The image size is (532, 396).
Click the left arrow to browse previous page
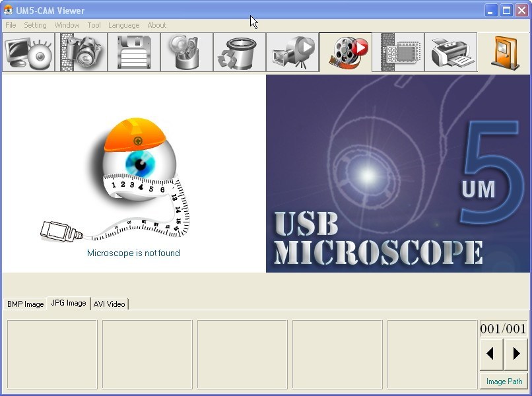click(x=490, y=354)
